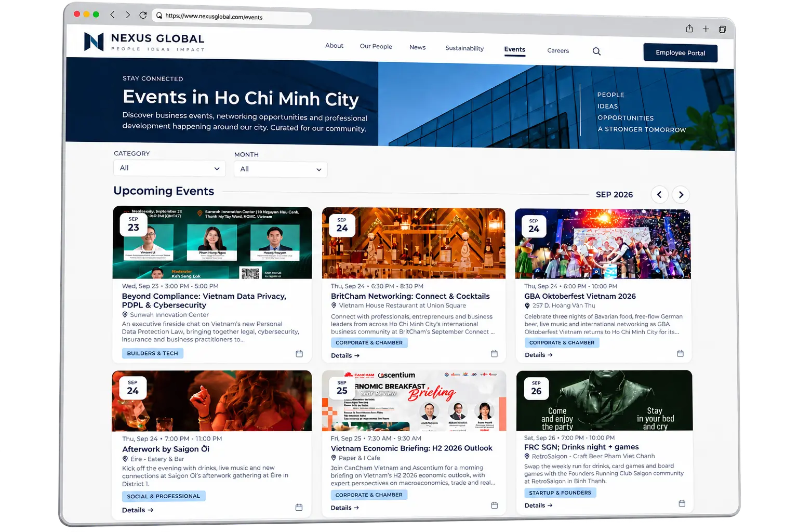798x532 pixels.
Task: Add FRC SGN Drinks night to calendar
Action: [682, 503]
